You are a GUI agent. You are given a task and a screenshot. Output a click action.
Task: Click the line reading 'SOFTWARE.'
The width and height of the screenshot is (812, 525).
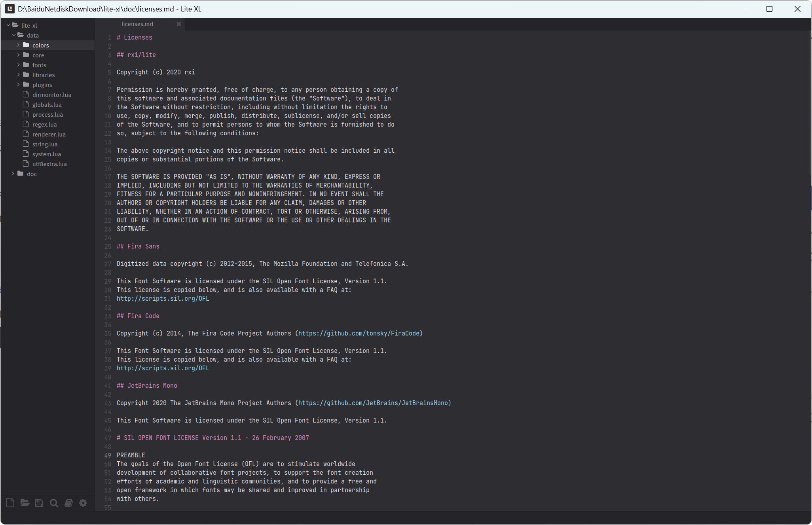point(133,229)
